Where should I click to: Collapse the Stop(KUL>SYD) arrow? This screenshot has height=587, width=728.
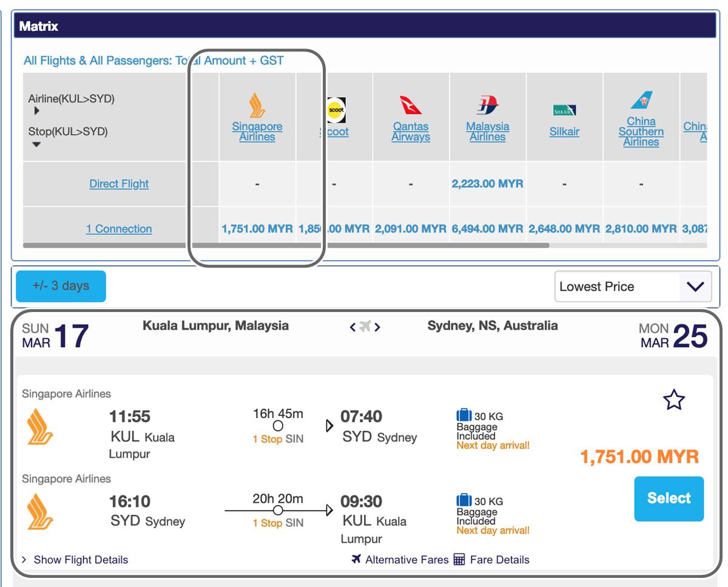(x=36, y=144)
